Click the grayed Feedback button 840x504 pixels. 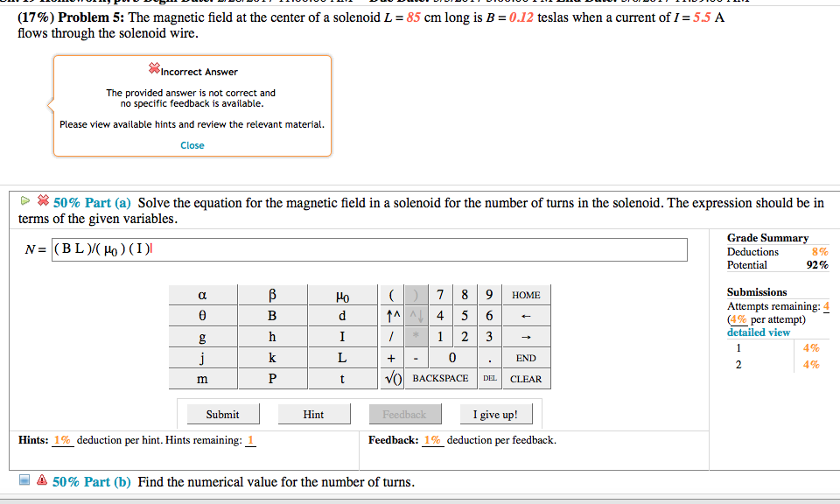click(404, 415)
